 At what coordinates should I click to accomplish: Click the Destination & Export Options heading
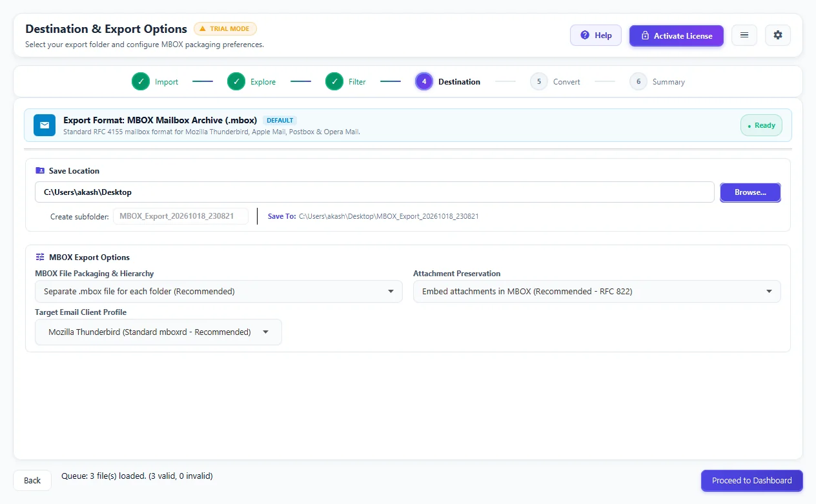tap(107, 29)
